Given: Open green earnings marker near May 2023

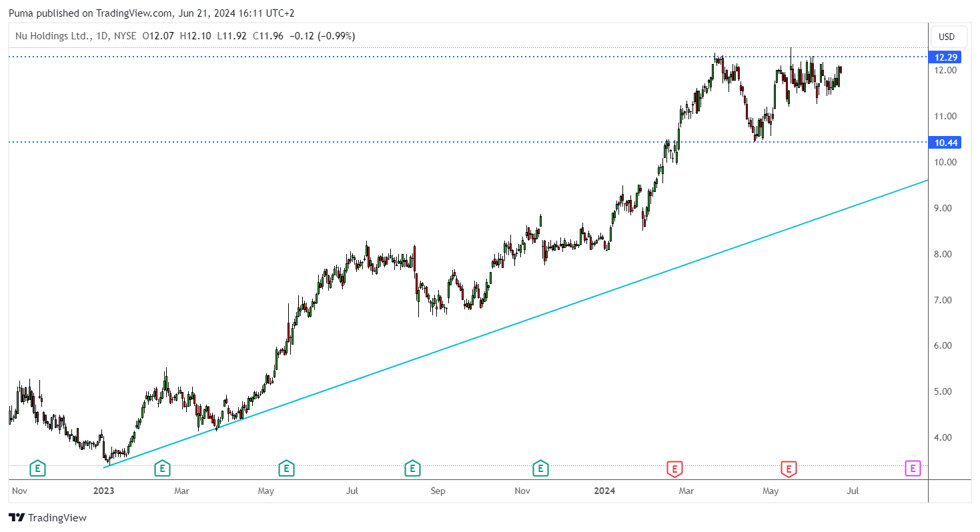Looking at the screenshot, I should (x=286, y=469).
